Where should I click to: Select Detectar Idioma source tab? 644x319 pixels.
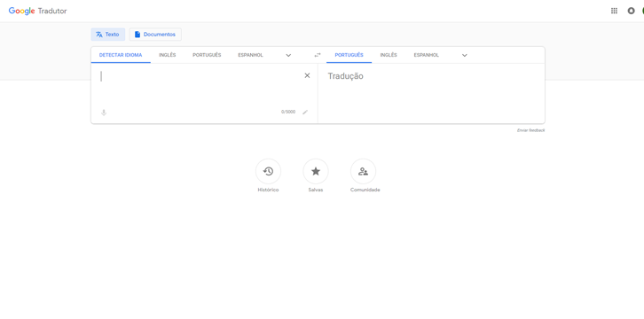pos(121,55)
